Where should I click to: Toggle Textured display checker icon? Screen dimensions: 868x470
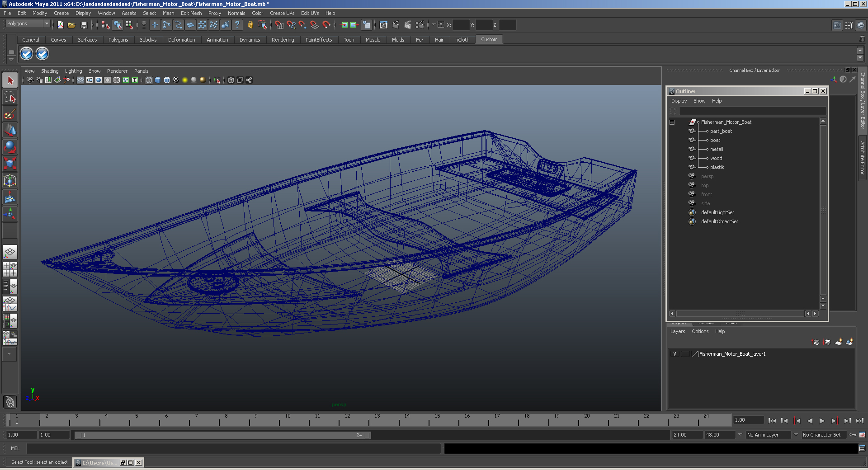176,80
